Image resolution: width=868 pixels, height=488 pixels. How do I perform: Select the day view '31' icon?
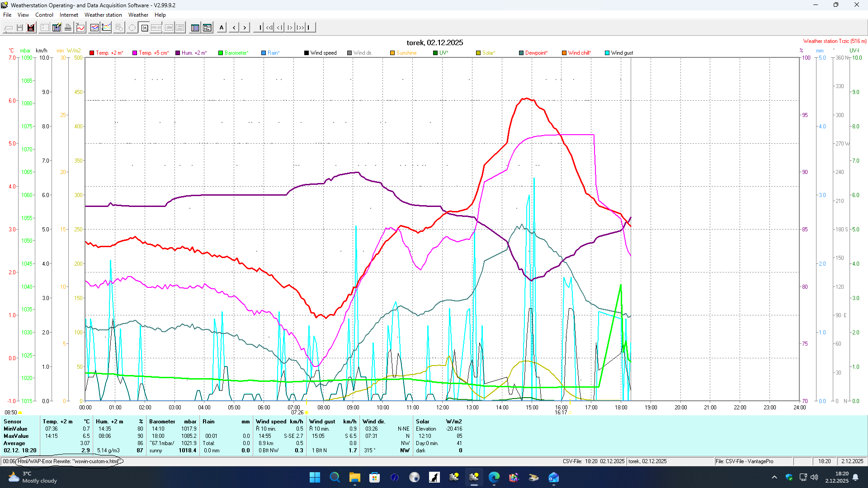pos(145,28)
